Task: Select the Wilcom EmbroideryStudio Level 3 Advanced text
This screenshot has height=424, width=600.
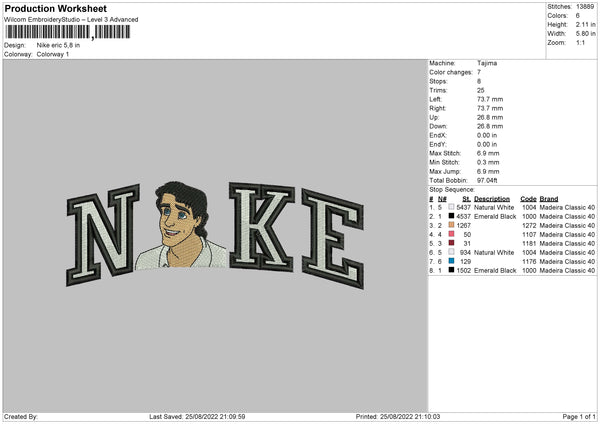Action: 71,20
